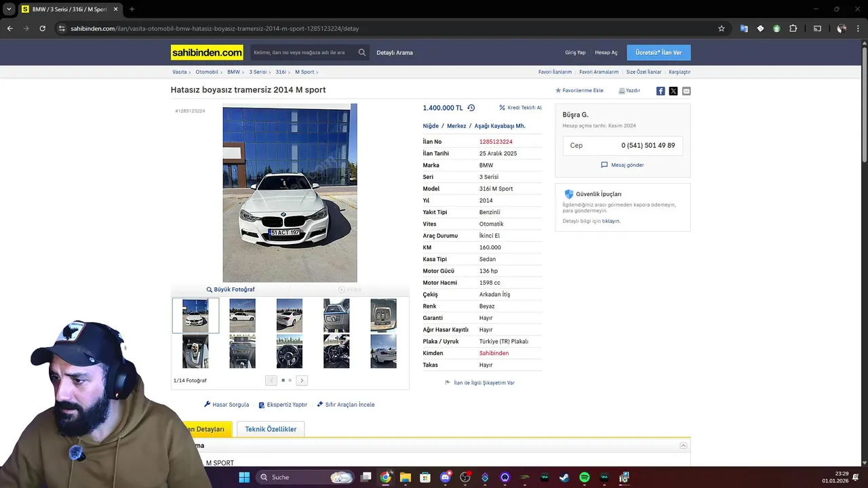Open Steam from taskbar
This screenshot has height=488, width=868.
[x=564, y=477]
